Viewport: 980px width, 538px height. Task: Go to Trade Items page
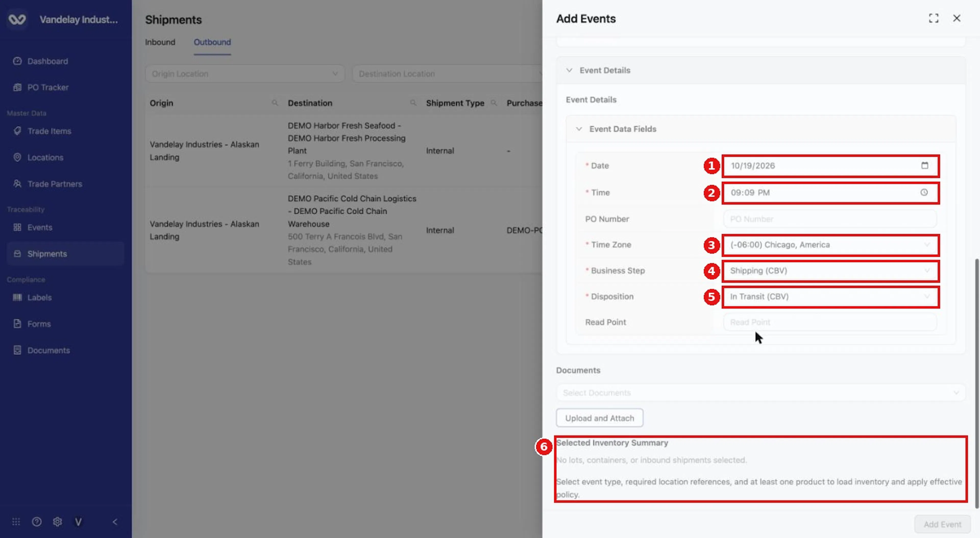pos(49,131)
